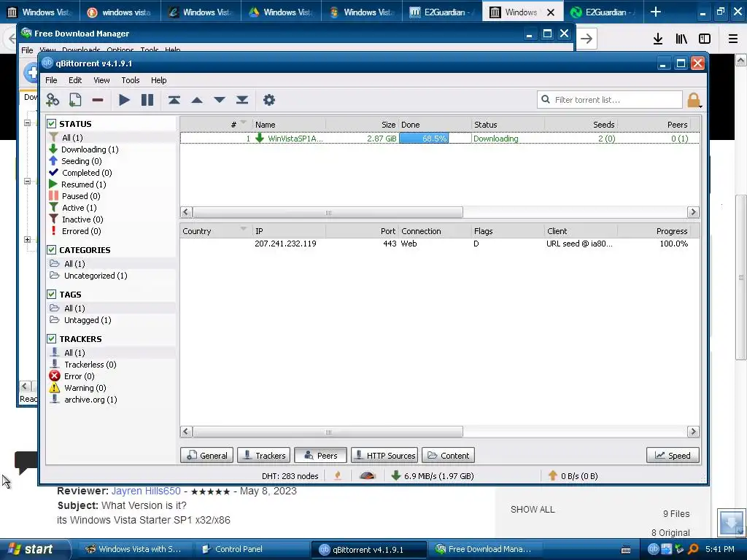Collapse the first tree node in Free Download Manager
Screen dimensions: 747x560
27,122
